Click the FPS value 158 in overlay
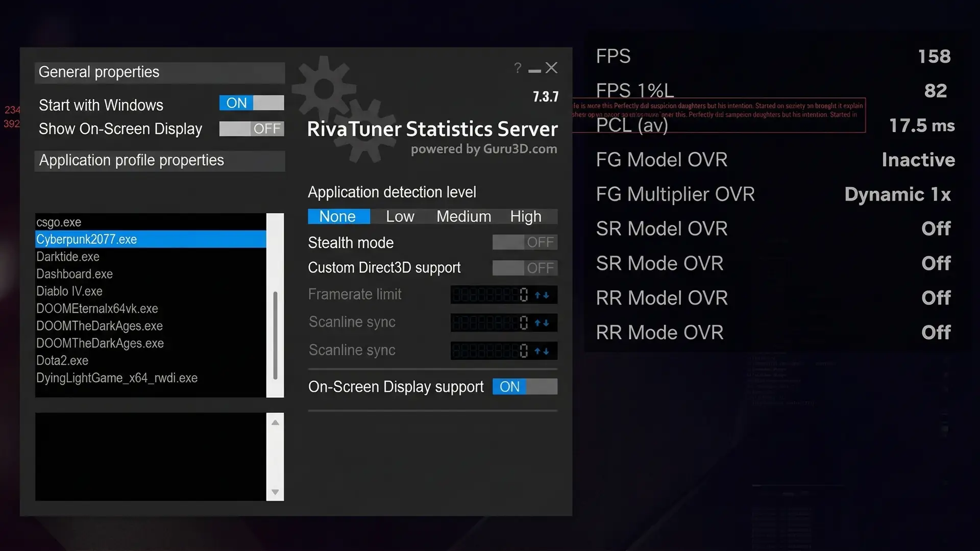This screenshot has width=980, height=551. click(x=934, y=56)
